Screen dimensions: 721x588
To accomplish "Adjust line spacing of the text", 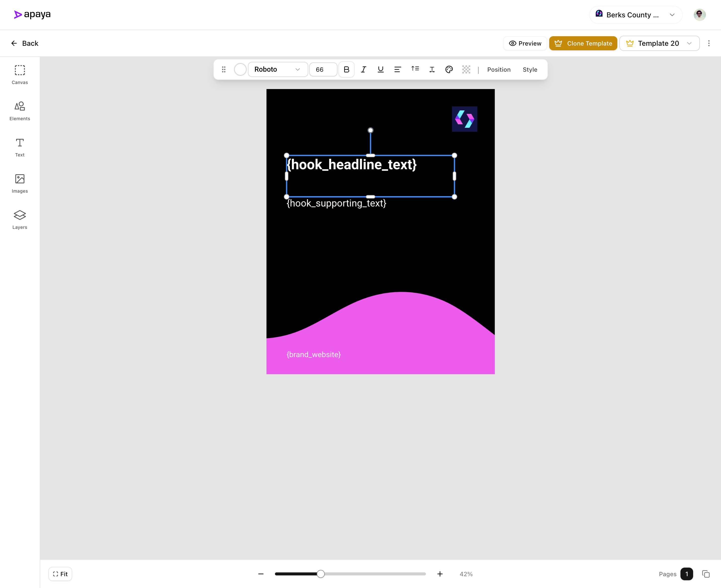I will (415, 69).
